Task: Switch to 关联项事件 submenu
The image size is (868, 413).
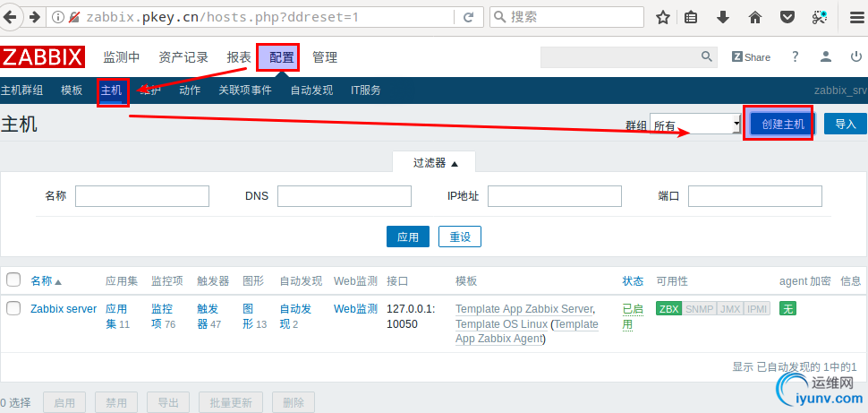Action: point(245,90)
